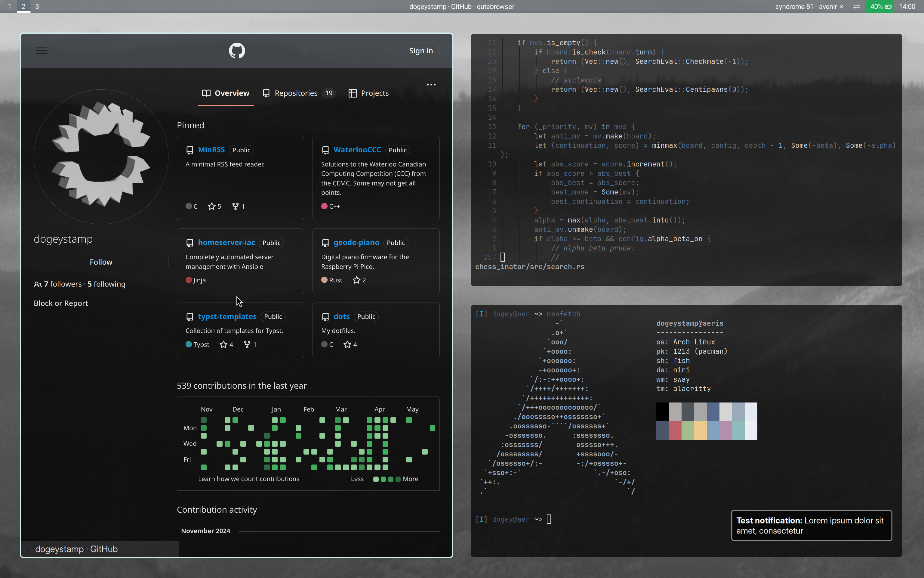Click the Typst language label on typst-templates
Image resolution: width=924 pixels, height=578 pixels.
tap(201, 345)
